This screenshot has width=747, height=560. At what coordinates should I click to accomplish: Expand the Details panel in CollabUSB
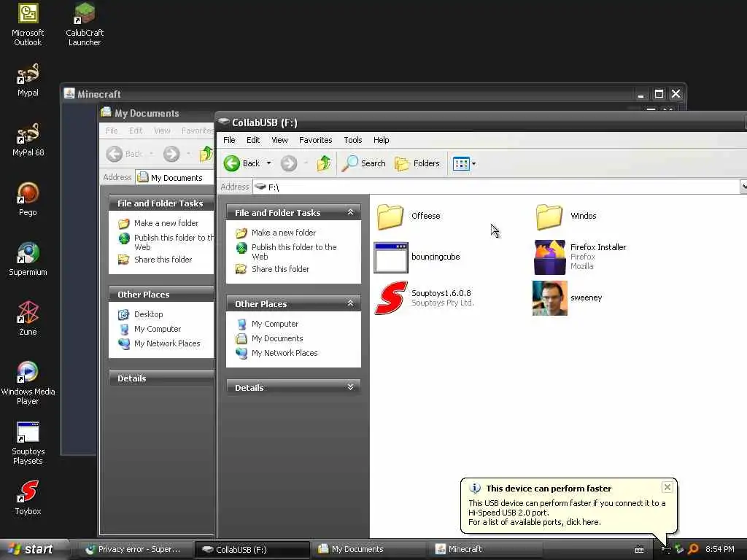(351, 387)
